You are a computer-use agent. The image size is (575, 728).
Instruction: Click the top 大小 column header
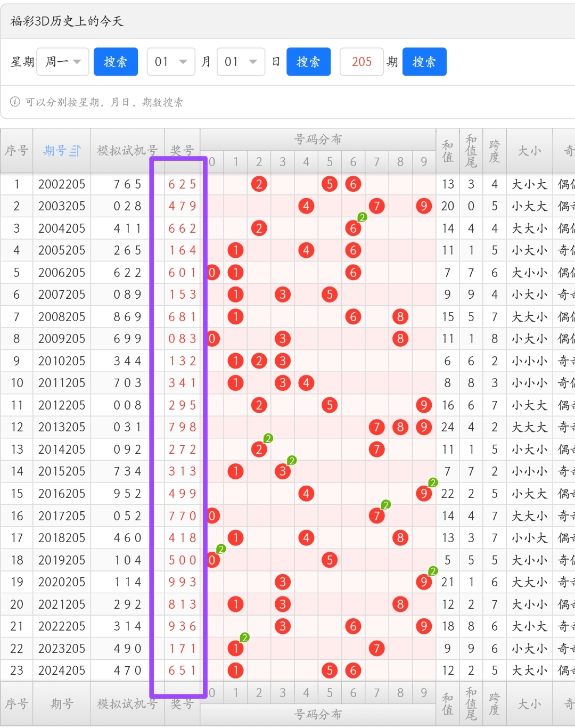click(x=530, y=151)
